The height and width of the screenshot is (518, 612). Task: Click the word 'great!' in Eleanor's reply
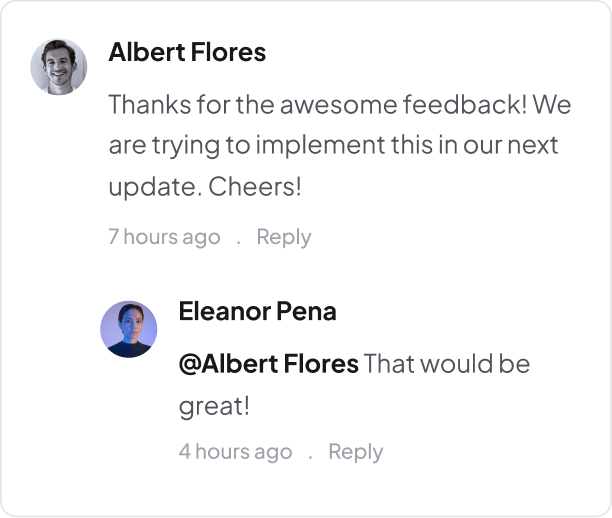tap(214, 407)
